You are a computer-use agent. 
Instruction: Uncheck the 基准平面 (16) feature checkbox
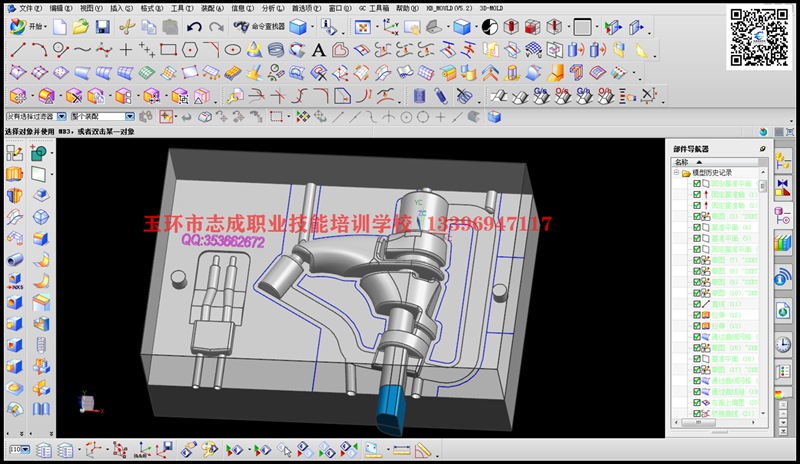tap(696, 359)
